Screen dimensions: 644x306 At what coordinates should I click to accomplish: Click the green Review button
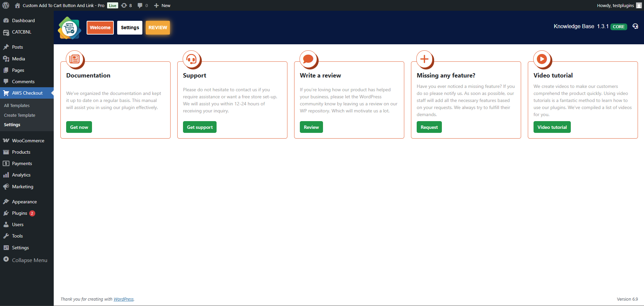point(311,127)
